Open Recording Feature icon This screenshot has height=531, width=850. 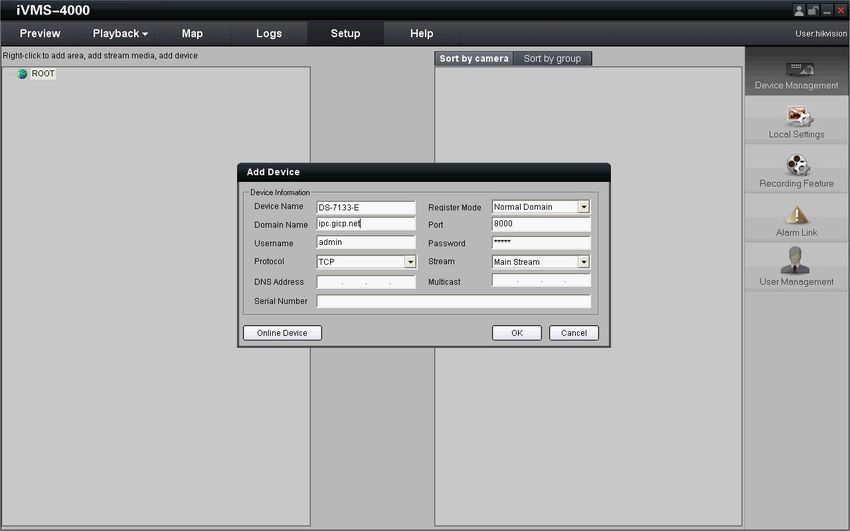[x=798, y=165]
